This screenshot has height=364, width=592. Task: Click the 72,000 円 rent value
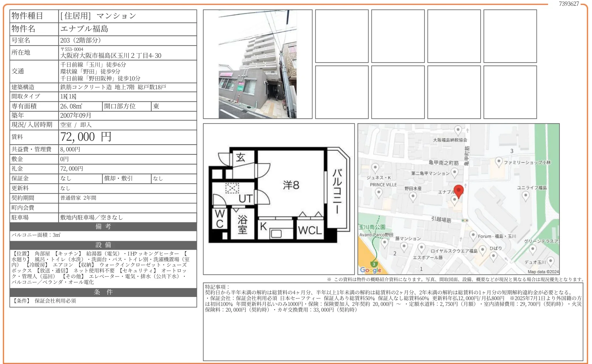tap(86, 137)
